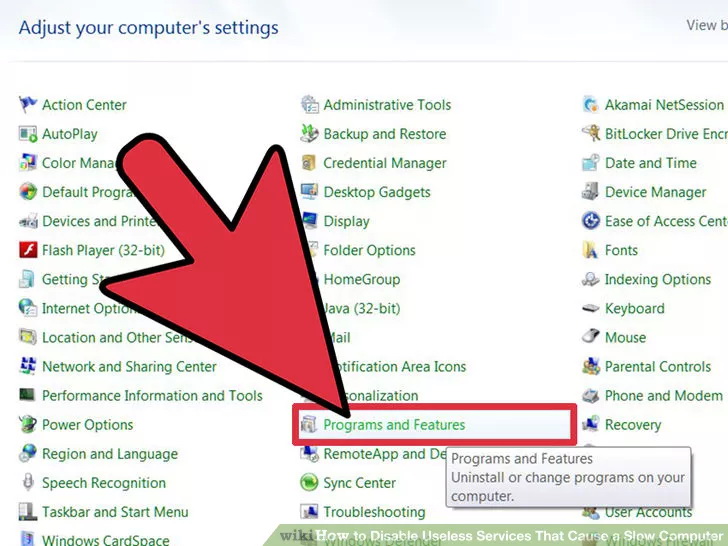Open Date and Time link

pyautogui.click(x=650, y=163)
